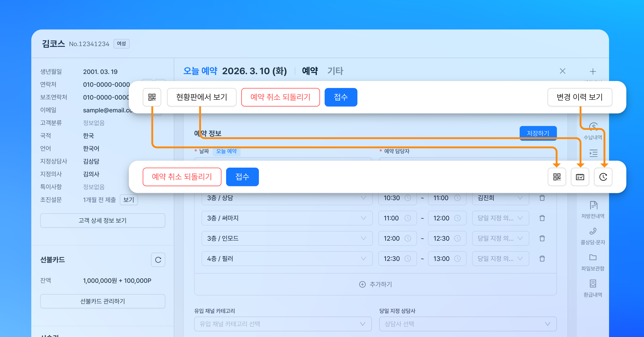The height and width of the screenshot is (337, 644).
Task: Click 현황판에서 보기 button
Action: [x=201, y=97]
